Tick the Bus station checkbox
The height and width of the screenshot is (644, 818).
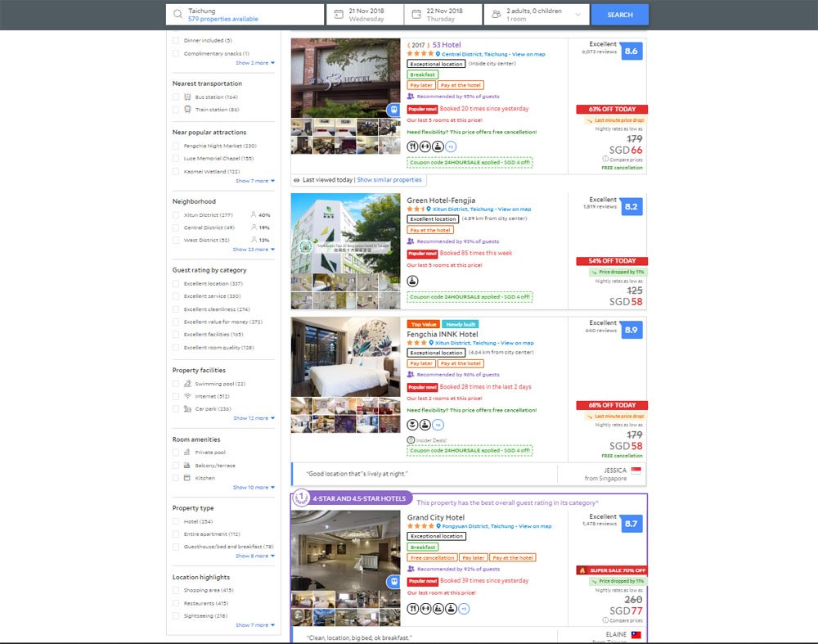click(x=176, y=97)
